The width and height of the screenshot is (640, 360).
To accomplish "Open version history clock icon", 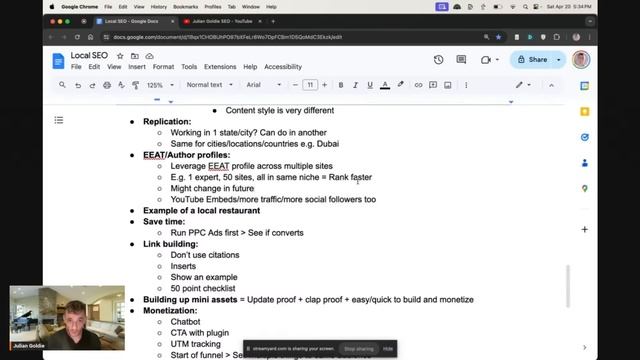I will [x=438, y=60].
